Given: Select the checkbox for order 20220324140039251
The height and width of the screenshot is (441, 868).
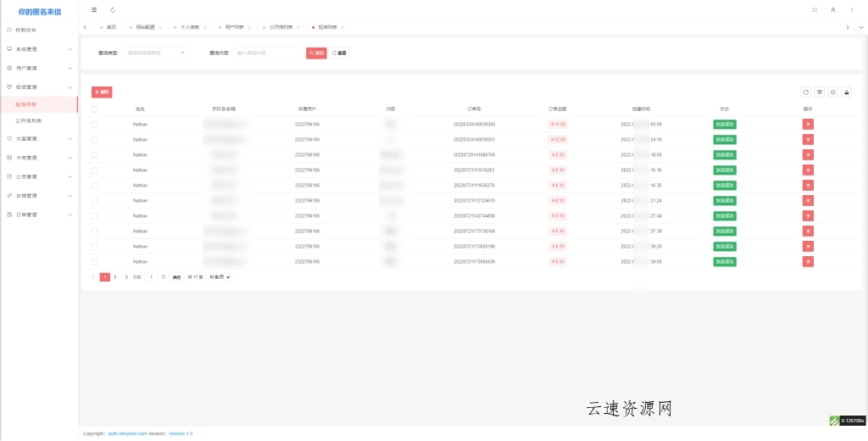Looking at the screenshot, I should [x=95, y=140].
